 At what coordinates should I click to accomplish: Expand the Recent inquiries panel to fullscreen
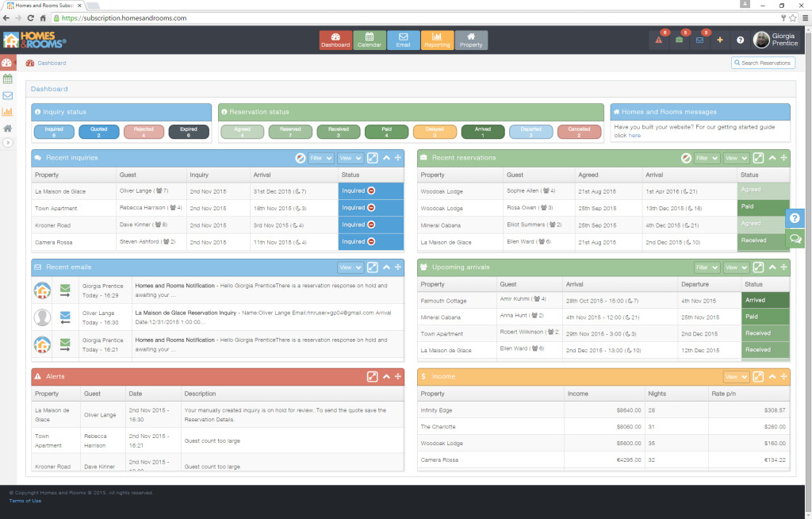coord(373,158)
